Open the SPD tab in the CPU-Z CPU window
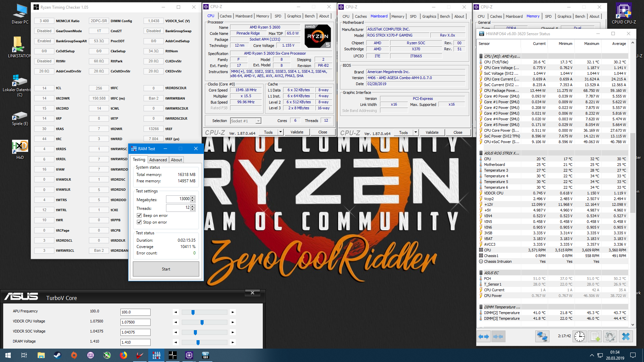644x362 pixels. pyautogui.click(x=278, y=16)
